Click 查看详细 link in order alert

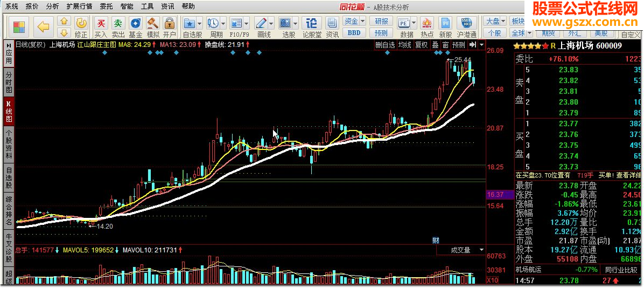(x=628, y=175)
